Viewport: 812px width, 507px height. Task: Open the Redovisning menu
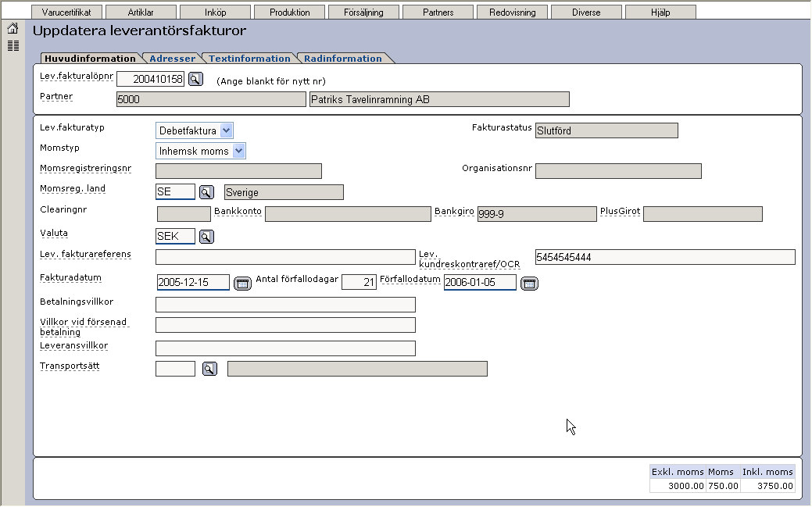pos(512,12)
